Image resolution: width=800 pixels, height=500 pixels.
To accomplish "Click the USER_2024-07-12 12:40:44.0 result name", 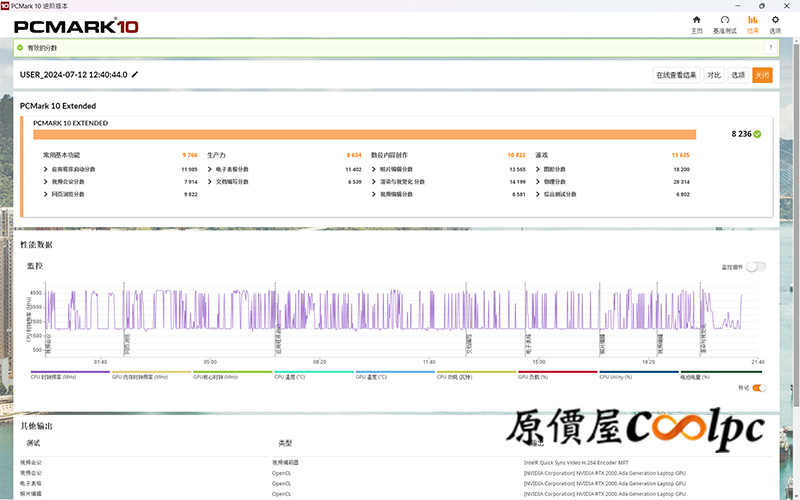I will tap(73, 74).
